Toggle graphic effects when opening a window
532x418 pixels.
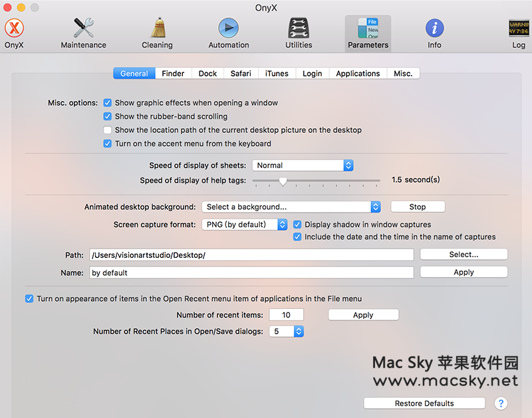[108, 103]
